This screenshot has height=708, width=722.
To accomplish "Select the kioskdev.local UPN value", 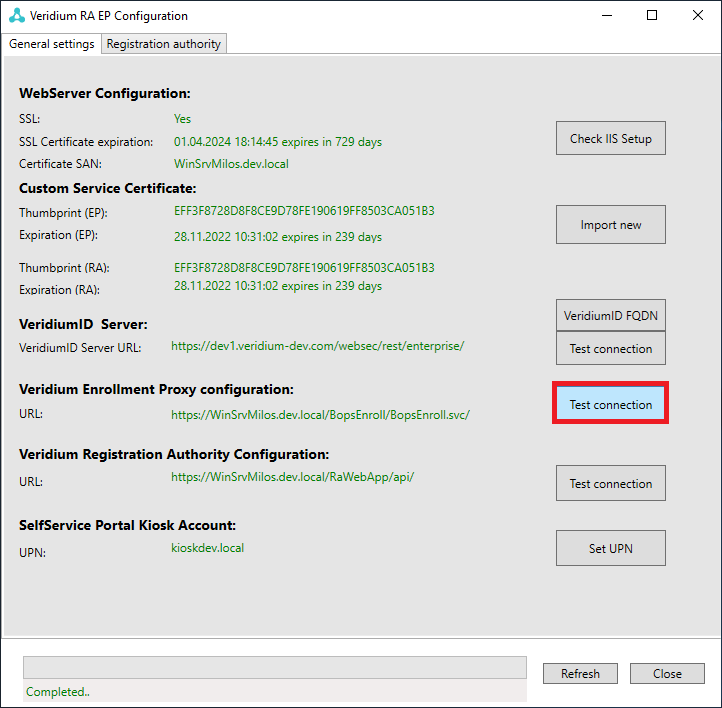I will 207,548.
